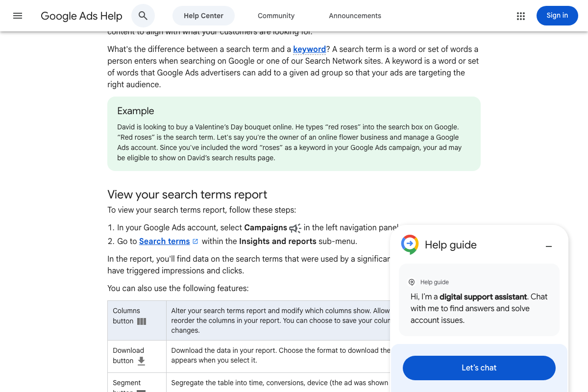
Task: Click 'Download the data in your report' cell
Action: [x=278, y=357]
